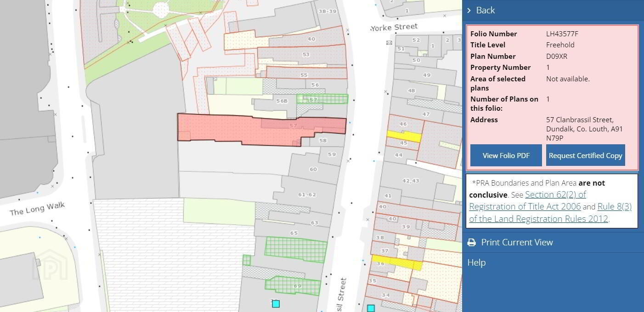This screenshot has height=312, width=644.
Task: Click building number 53 on map
Action: point(306,55)
